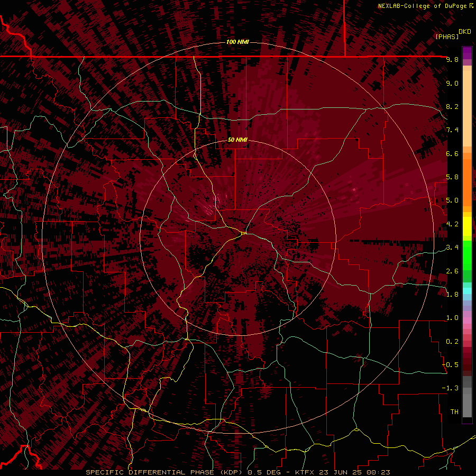Select the 3.4 scale value
The width and height of the screenshot is (476, 476).
click(452, 248)
